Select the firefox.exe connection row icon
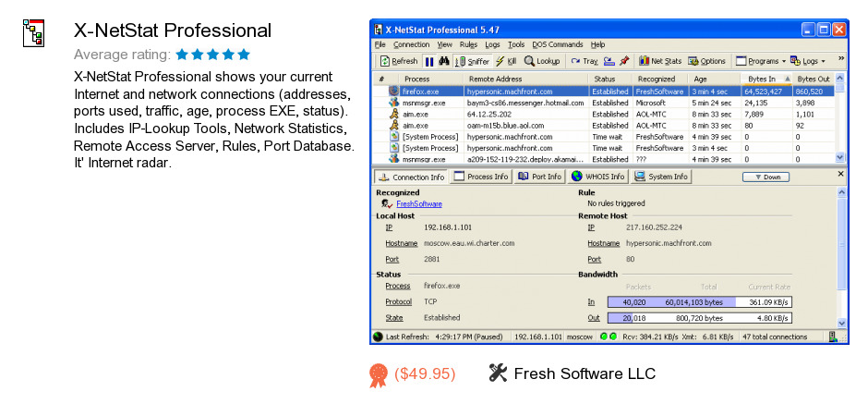This screenshot has width=868, height=416. click(393, 91)
